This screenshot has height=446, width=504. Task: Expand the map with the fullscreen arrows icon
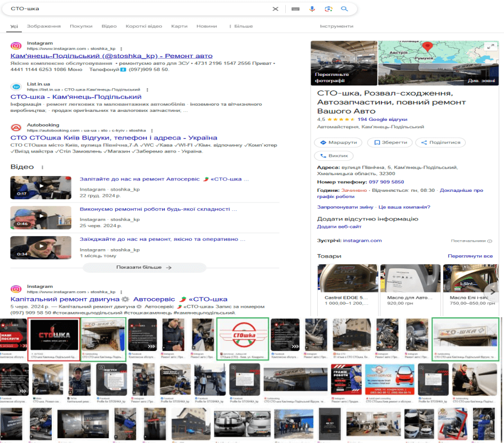(490, 47)
